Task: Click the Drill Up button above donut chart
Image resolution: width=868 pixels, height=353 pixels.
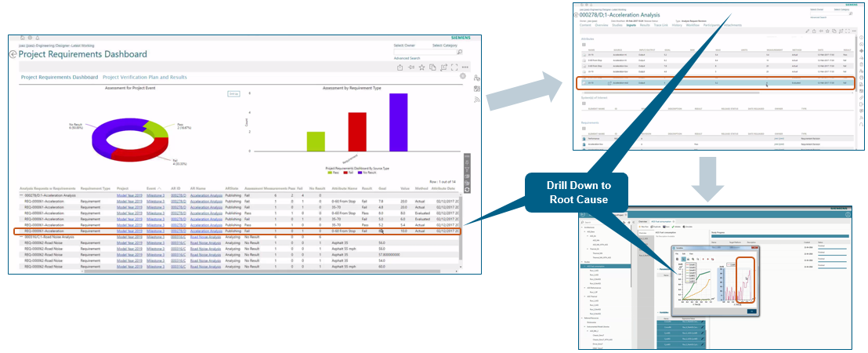Action: pos(233,93)
